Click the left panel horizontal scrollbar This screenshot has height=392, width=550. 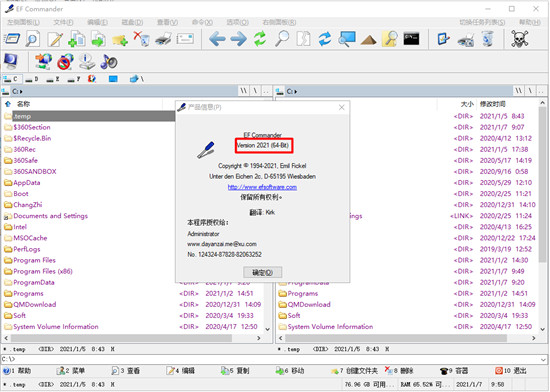click(x=121, y=338)
